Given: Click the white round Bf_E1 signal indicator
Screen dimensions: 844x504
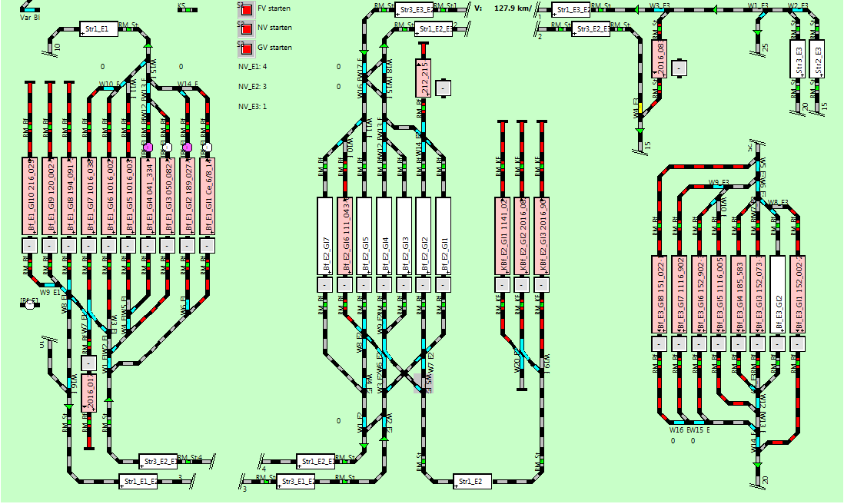Looking at the screenshot, I should [x=29, y=305].
